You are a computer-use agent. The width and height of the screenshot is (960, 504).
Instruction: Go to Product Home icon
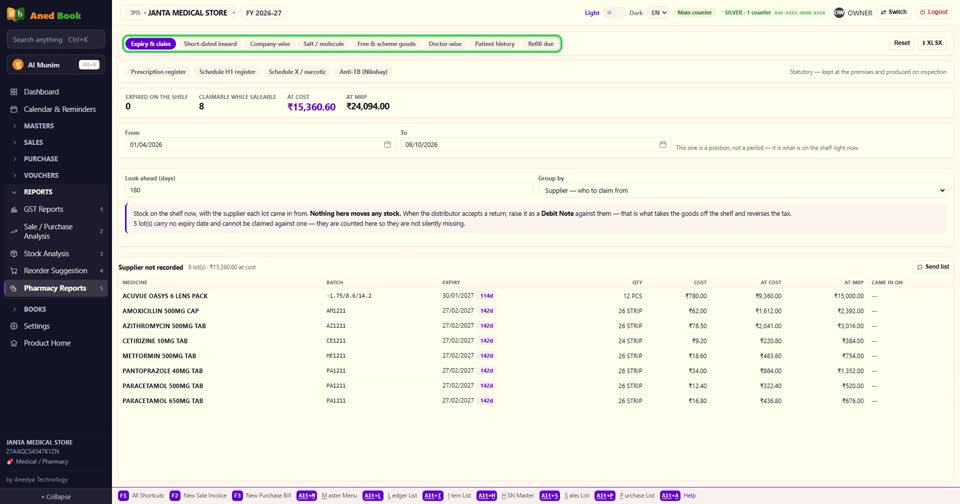click(x=13, y=344)
